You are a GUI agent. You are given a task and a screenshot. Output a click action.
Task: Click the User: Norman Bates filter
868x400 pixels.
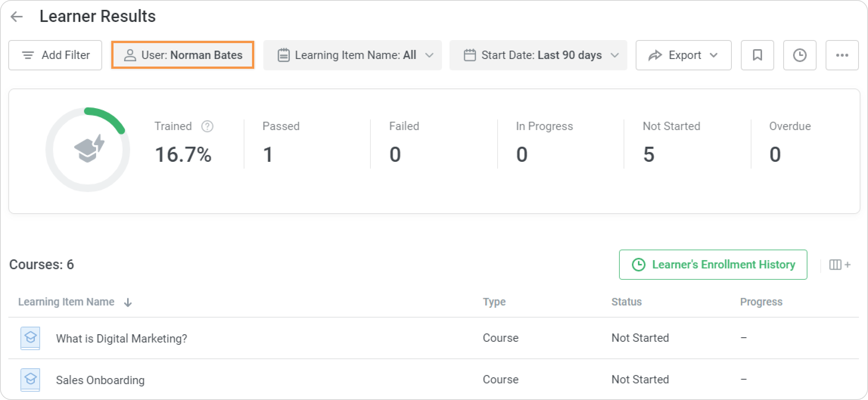pos(183,55)
